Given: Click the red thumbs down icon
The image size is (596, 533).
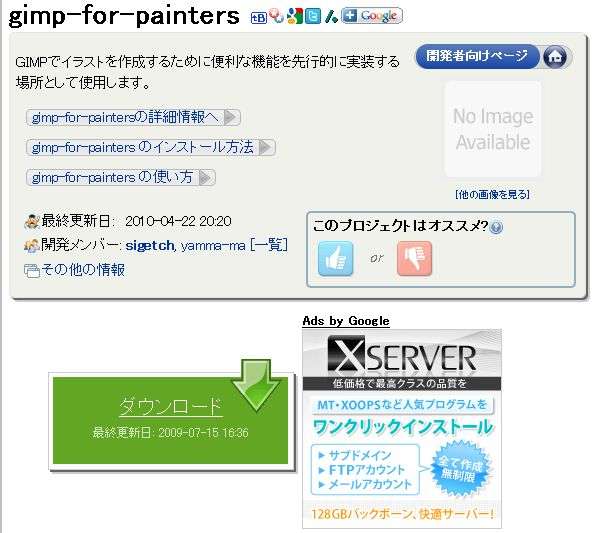Looking at the screenshot, I should pos(414,258).
